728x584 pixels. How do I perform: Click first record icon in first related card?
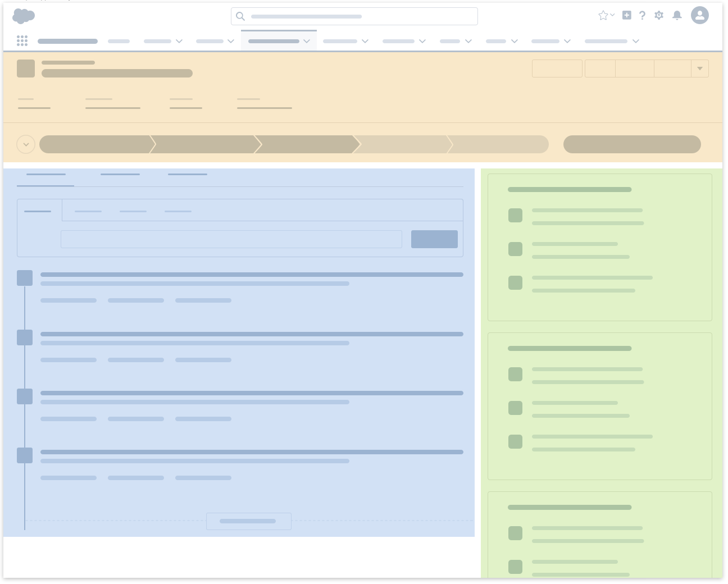point(515,216)
